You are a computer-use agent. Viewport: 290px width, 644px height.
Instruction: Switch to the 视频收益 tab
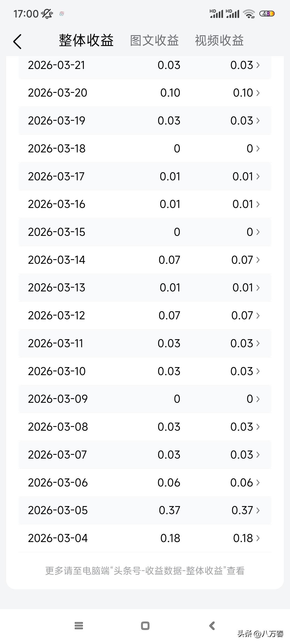(x=219, y=41)
